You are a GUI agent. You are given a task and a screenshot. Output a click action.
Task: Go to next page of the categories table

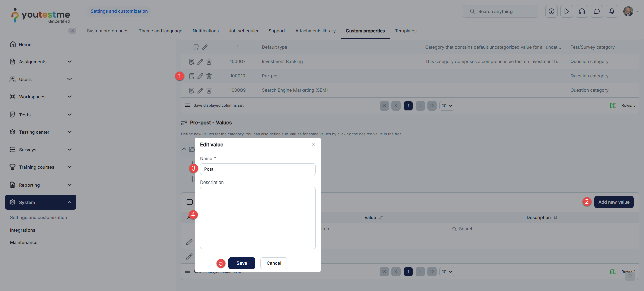point(420,106)
